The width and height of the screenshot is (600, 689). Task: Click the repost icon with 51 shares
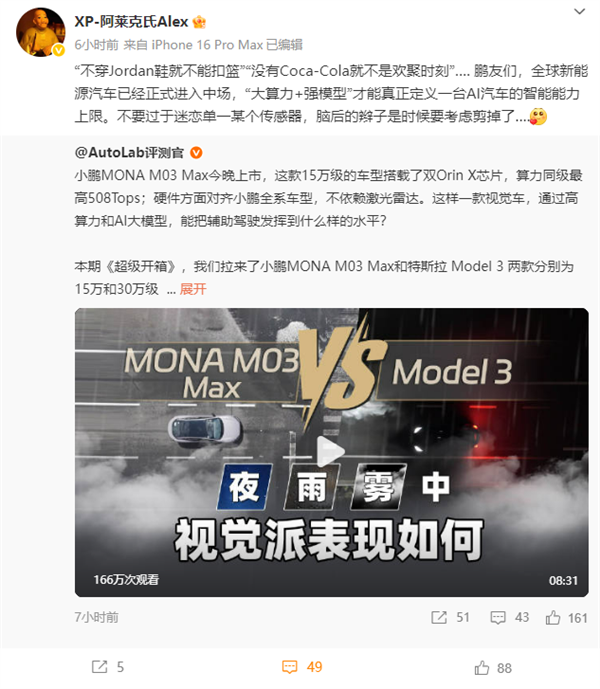pyautogui.click(x=439, y=617)
